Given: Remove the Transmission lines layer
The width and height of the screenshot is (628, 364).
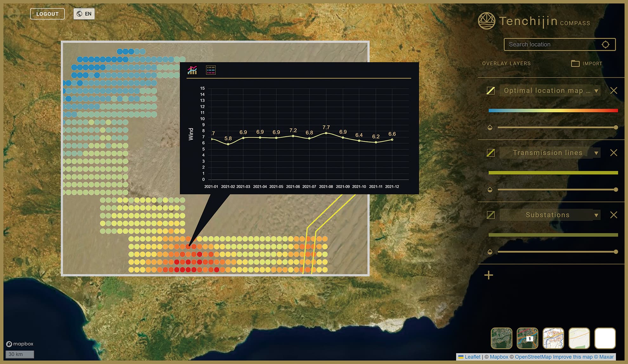Looking at the screenshot, I should (613, 153).
